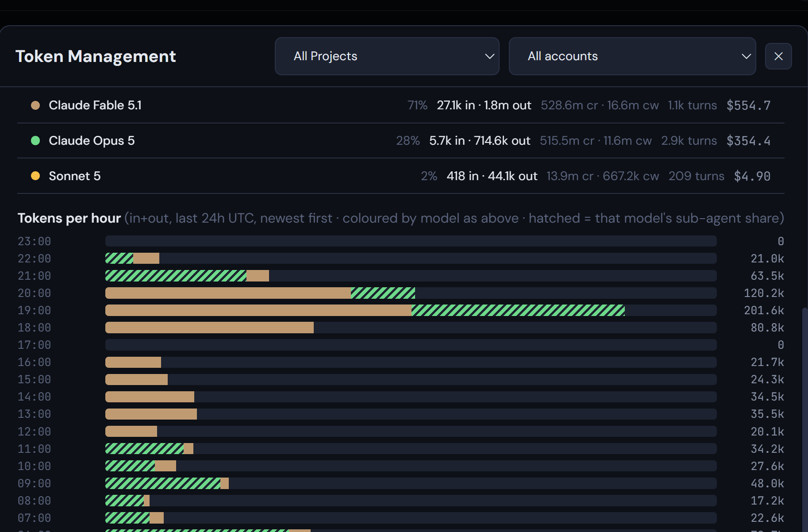The height and width of the screenshot is (532, 808).
Task: Click the 201.6k token total
Action: point(764,310)
